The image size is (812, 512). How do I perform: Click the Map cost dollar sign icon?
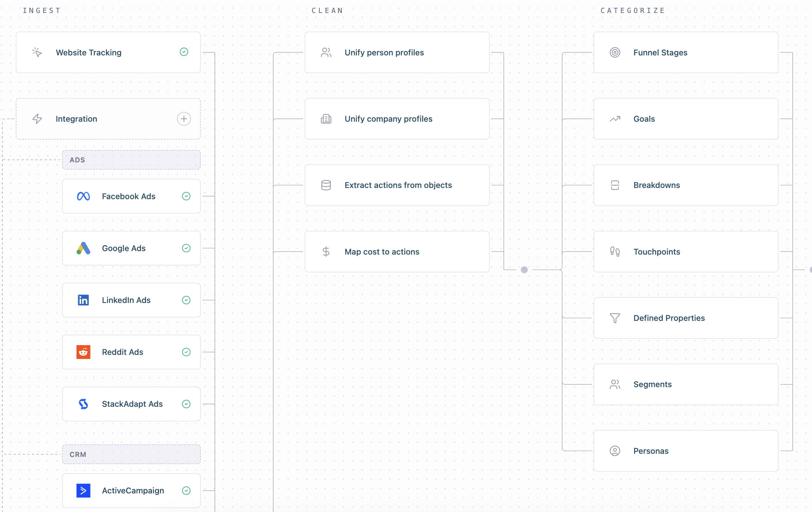point(326,252)
